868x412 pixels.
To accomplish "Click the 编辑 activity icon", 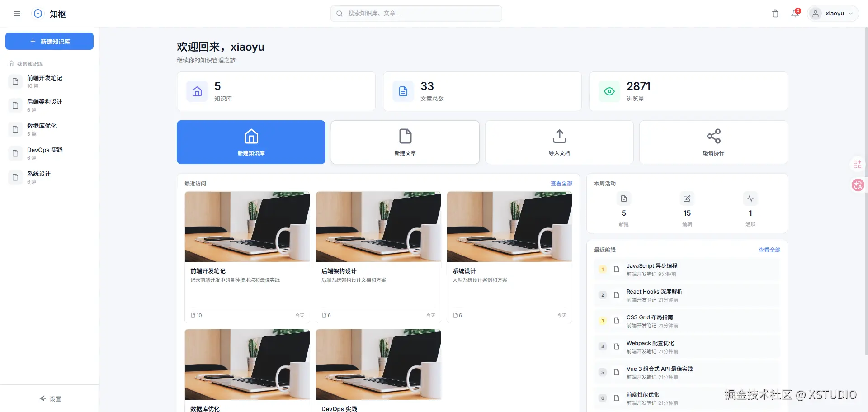I will (687, 199).
